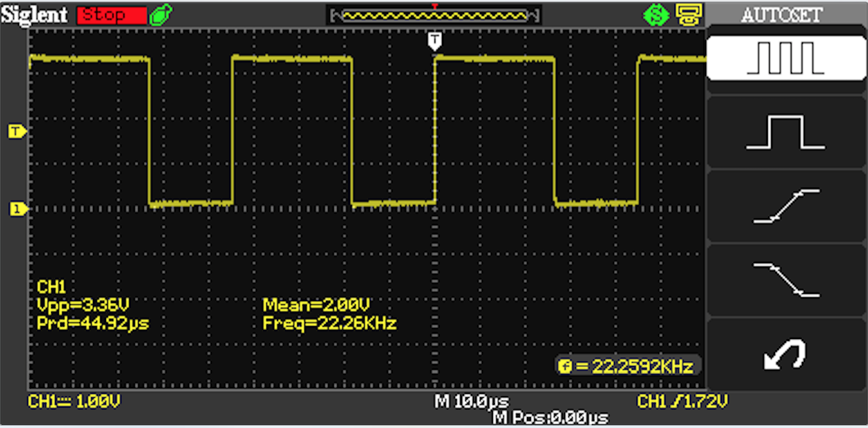Click the channel 1 ground level marker
This screenshot has height=428, width=868.
16,209
